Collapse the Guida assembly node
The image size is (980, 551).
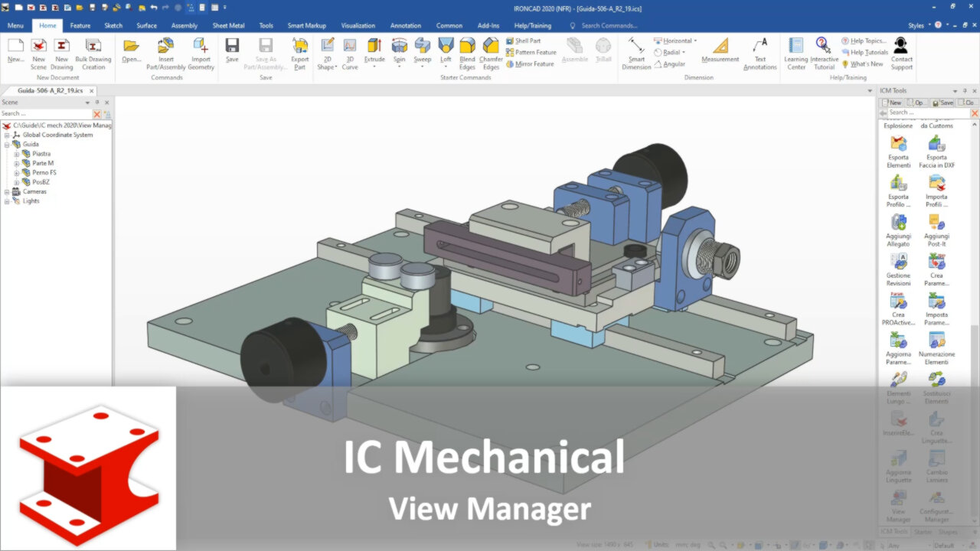7,145
